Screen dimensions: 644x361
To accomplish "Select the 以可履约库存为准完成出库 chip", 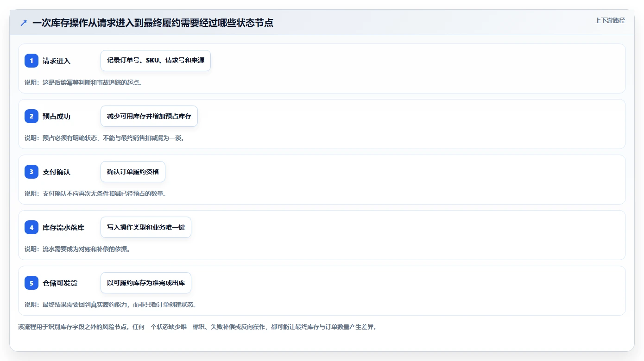I will click(146, 283).
